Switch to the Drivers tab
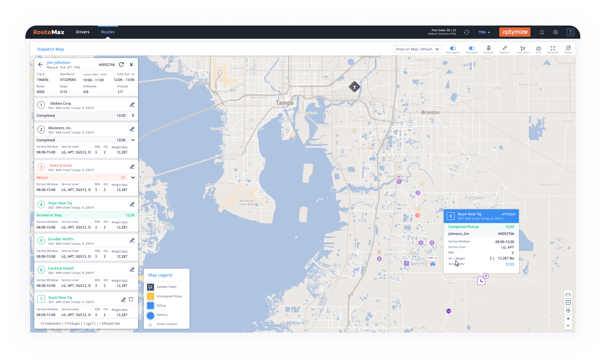 (x=83, y=32)
